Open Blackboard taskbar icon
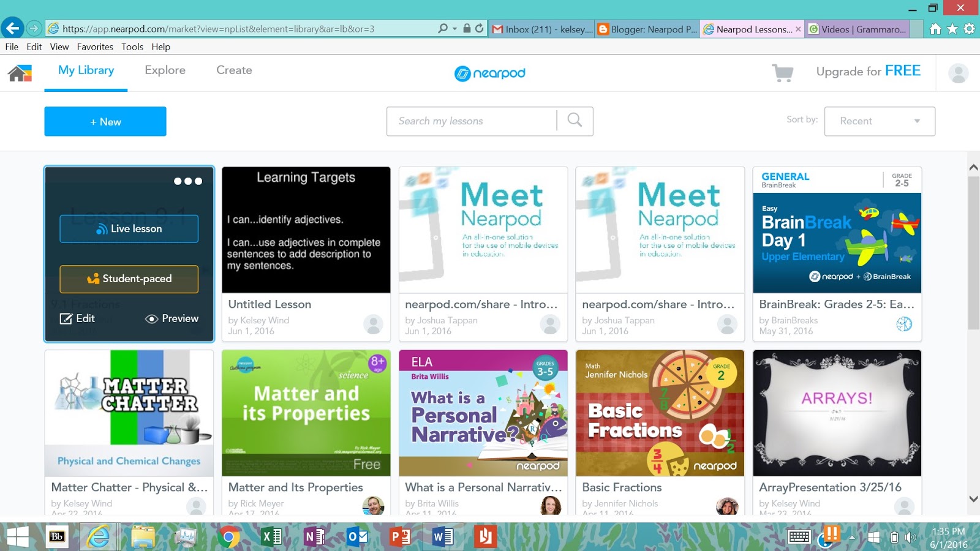 [57, 537]
